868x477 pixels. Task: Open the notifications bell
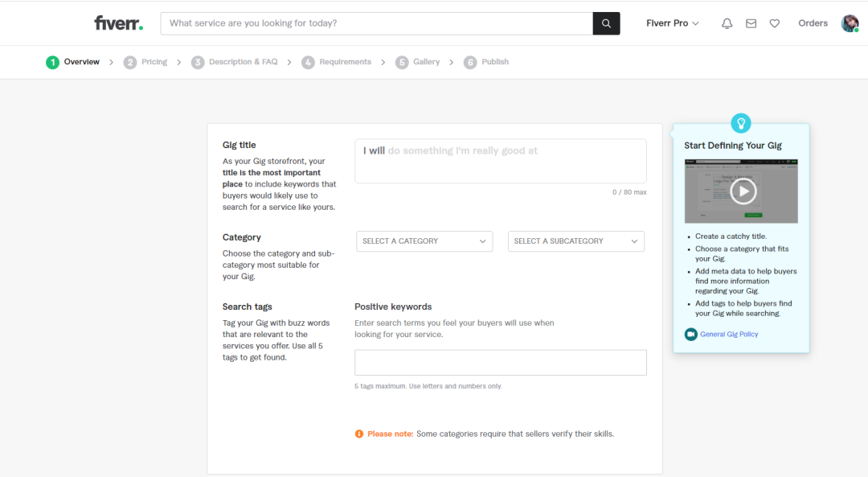click(727, 23)
